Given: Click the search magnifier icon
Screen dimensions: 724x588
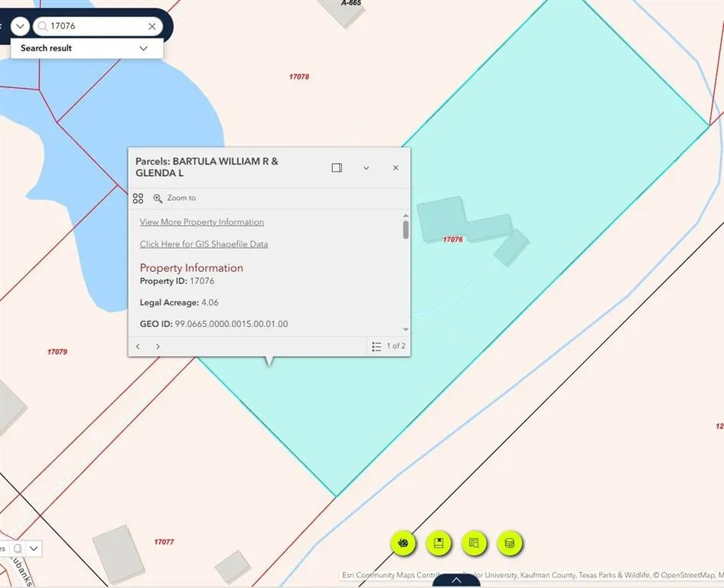Looking at the screenshot, I should [x=43, y=26].
